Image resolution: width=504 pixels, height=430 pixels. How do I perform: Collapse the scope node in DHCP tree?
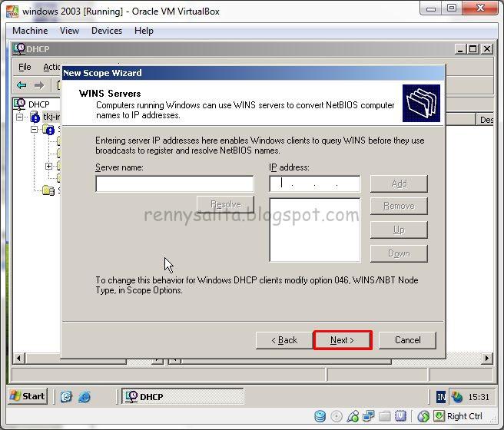click(x=34, y=130)
